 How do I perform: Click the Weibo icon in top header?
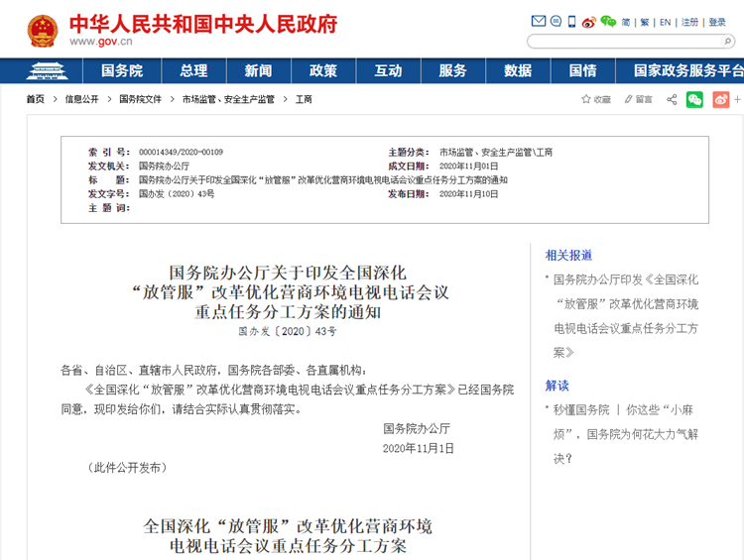(588, 22)
